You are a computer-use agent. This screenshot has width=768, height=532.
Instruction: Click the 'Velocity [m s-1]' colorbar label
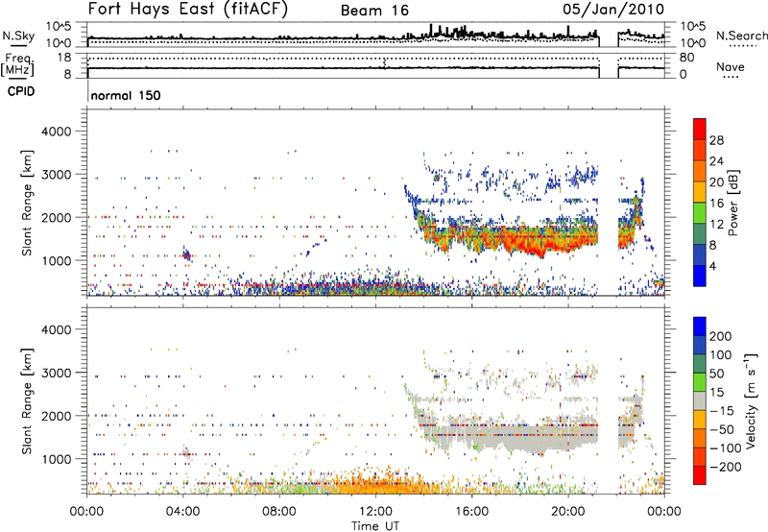(751, 400)
